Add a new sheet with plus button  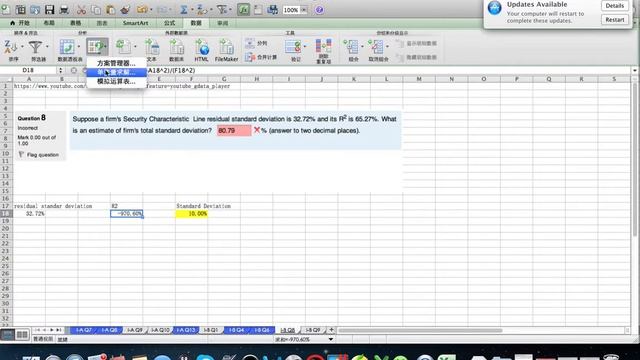point(331,329)
